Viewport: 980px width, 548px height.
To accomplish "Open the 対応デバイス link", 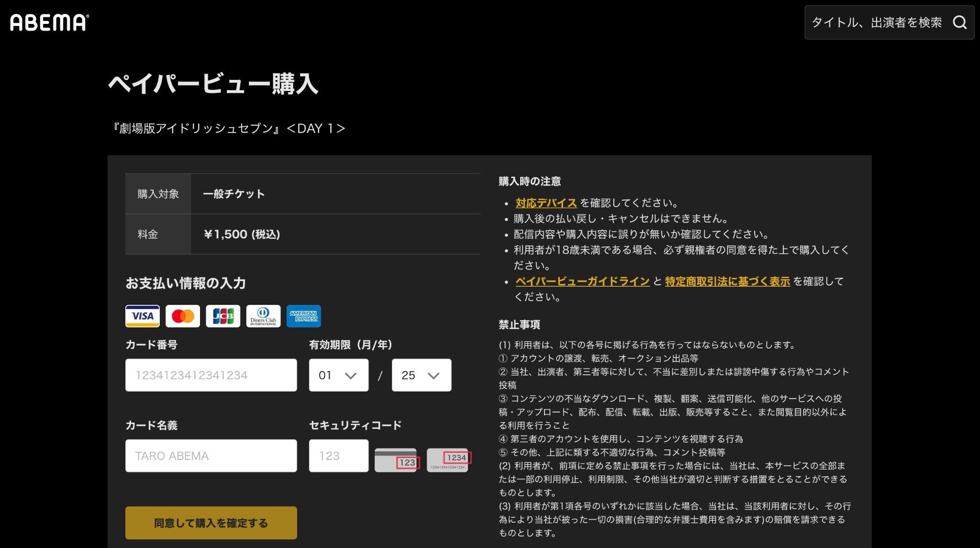I will tap(546, 203).
